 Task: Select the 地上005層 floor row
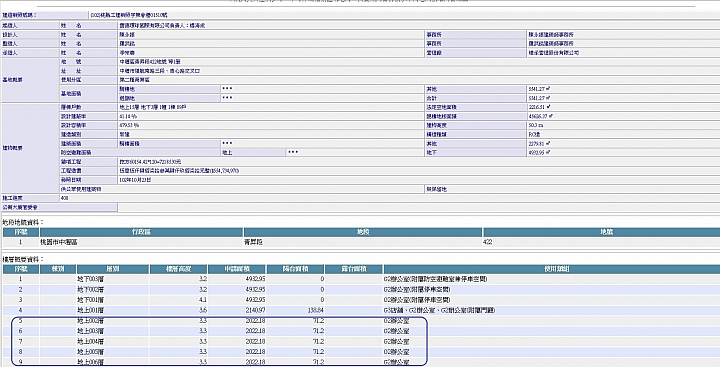click(361, 352)
